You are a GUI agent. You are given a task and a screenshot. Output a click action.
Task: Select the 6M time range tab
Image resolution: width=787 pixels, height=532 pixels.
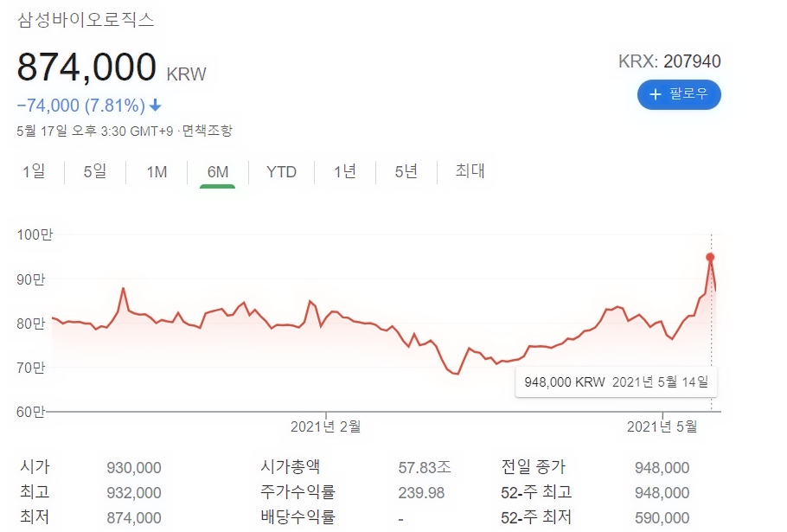pyautogui.click(x=217, y=172)
